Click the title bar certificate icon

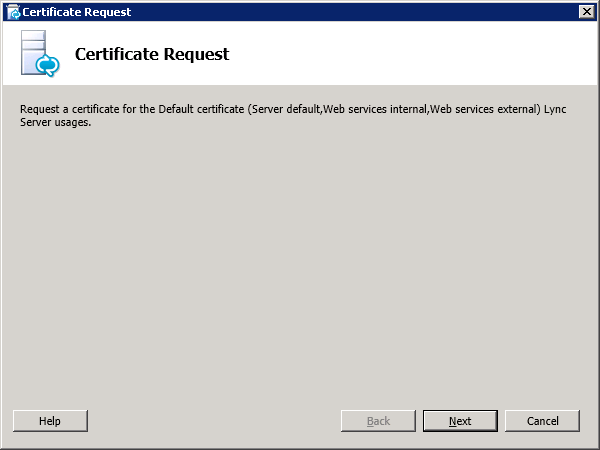click(x=13, y=12)
